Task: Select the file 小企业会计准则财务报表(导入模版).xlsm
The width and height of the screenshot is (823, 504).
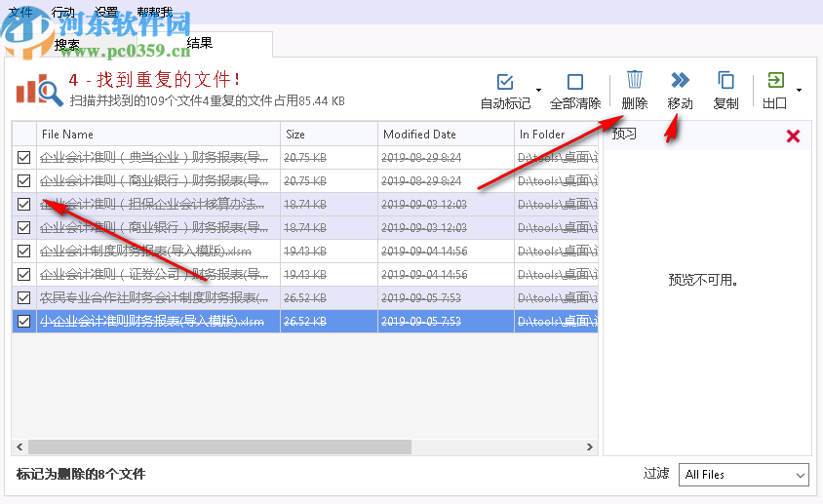Action: coord(152,322)
